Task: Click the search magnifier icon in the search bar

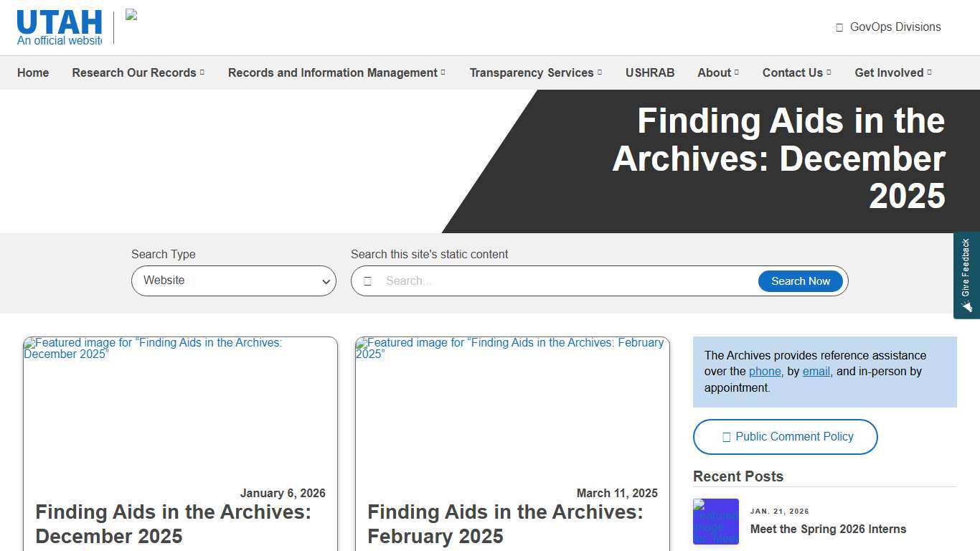Action: click(x=369, y=281)
